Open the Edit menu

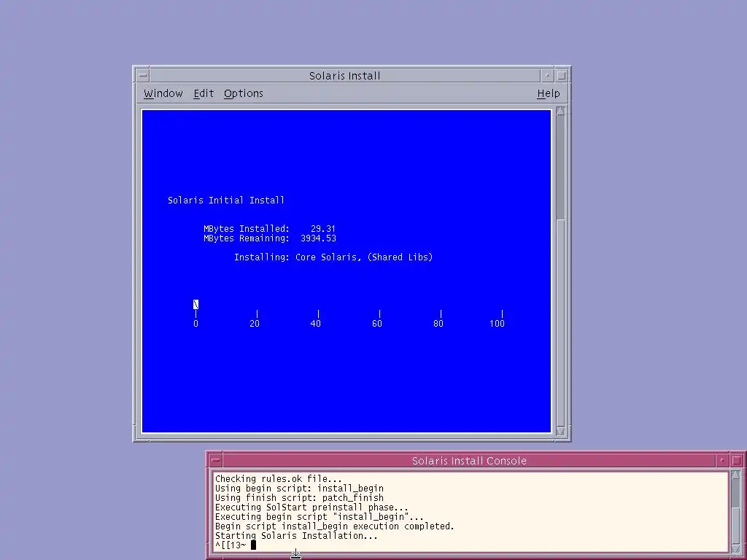(x=204, y=93)
